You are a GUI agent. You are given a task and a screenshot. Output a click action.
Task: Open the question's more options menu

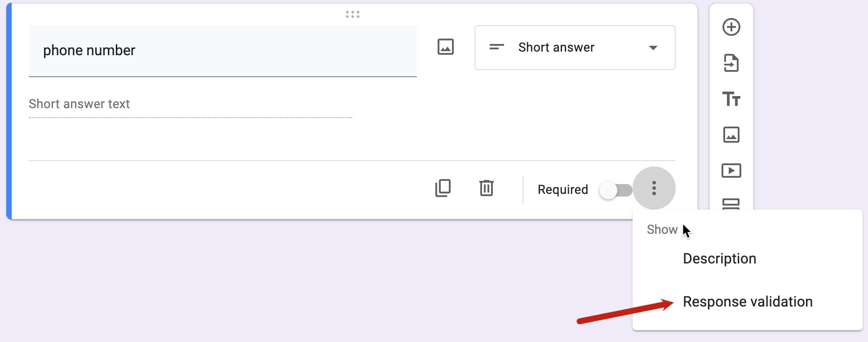[655, 188]
